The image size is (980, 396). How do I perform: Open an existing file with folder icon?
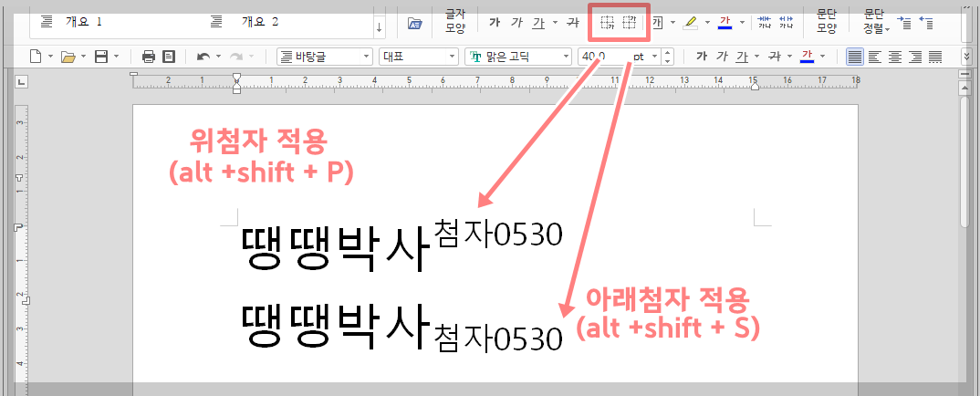pos(68,57)
